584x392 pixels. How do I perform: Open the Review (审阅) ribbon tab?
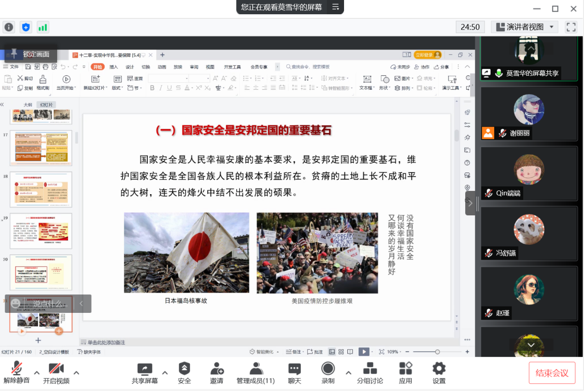(194, 67)
